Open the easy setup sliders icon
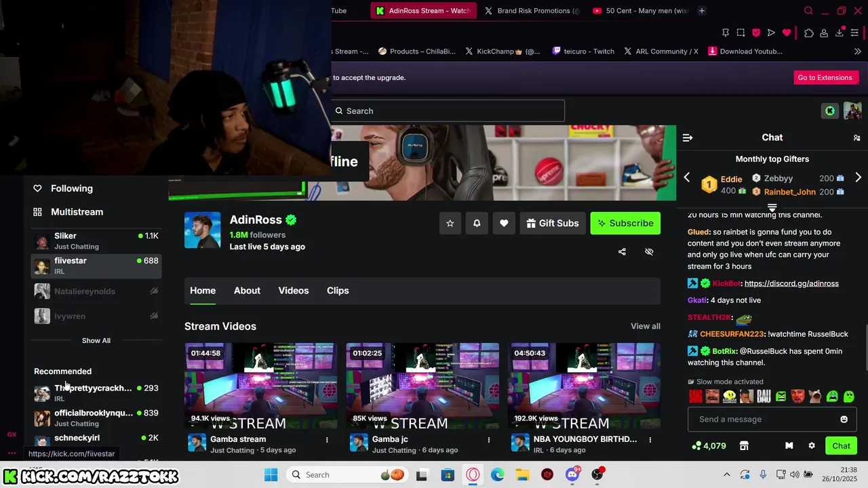868x488 pixels. [x=854, y=33]
